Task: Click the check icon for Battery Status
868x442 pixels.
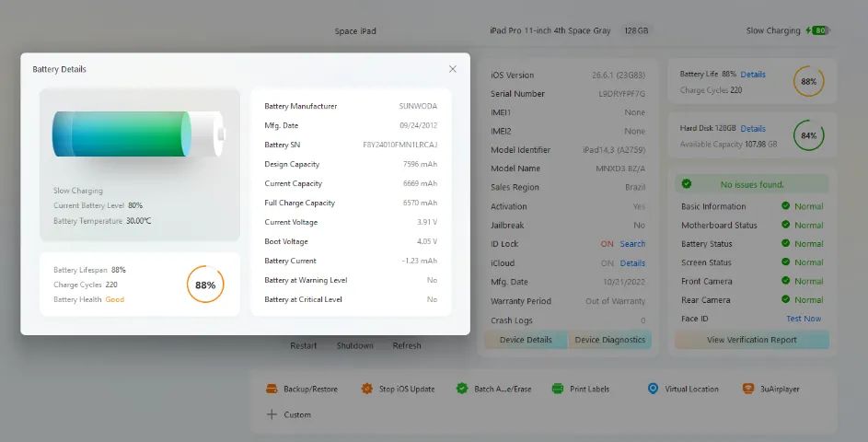Action: [785, 244]
